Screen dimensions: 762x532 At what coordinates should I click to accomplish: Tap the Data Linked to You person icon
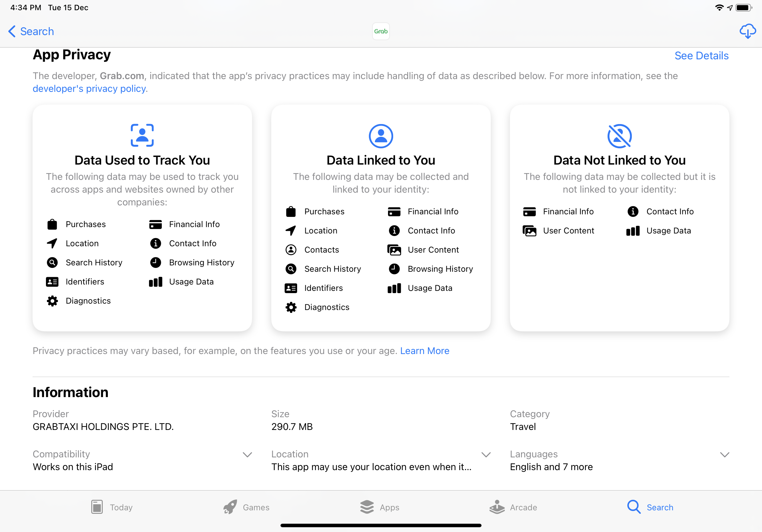click(x=381, y=136)
